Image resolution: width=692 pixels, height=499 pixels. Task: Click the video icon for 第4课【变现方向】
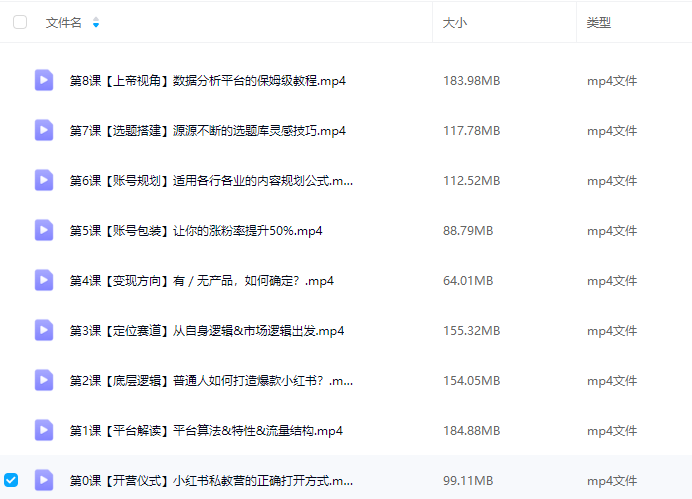(44, 280)
